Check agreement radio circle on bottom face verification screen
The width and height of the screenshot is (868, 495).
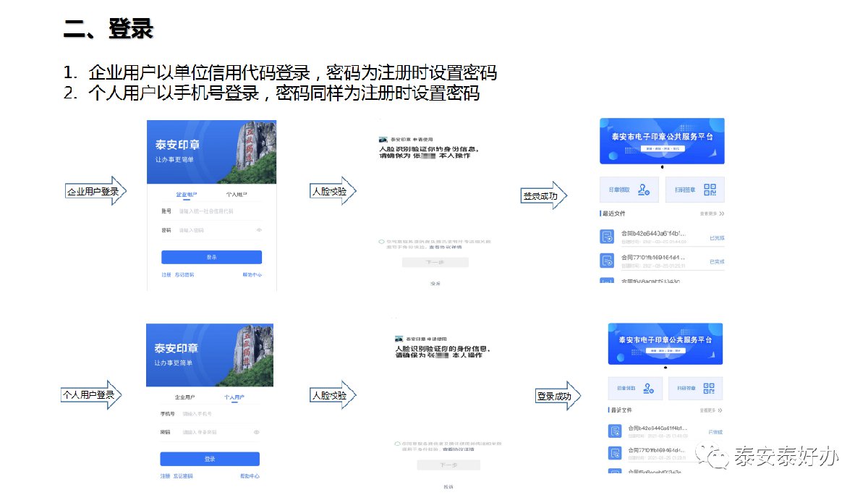(397, 443)
